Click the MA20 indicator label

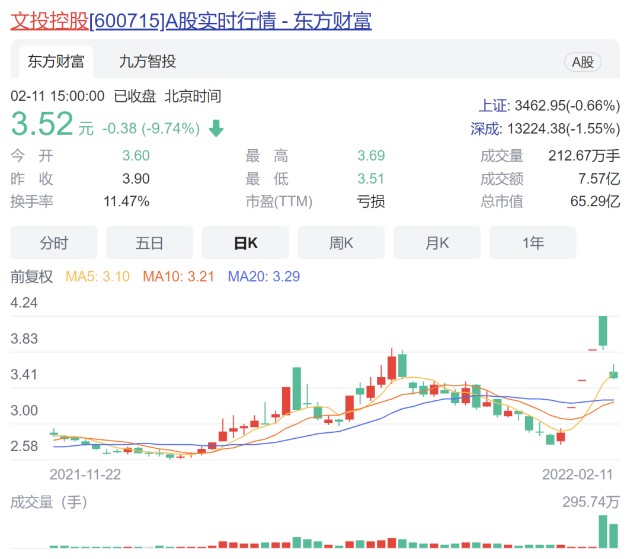[264, 277]
